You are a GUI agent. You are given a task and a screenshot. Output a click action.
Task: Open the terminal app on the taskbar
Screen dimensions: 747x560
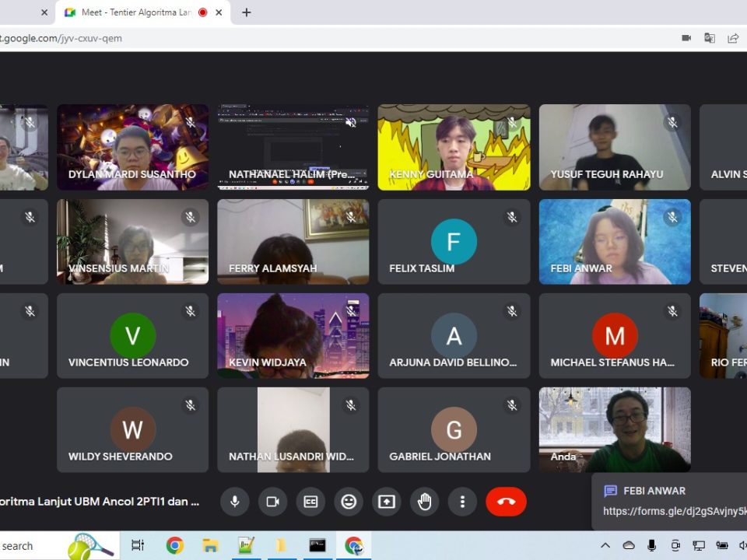tap(317, 545)
